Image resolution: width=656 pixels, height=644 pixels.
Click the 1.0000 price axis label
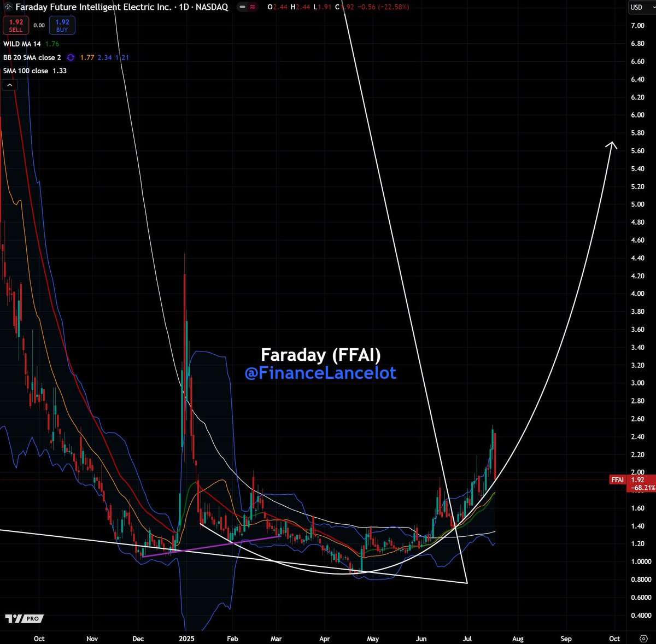click(641, 561)
